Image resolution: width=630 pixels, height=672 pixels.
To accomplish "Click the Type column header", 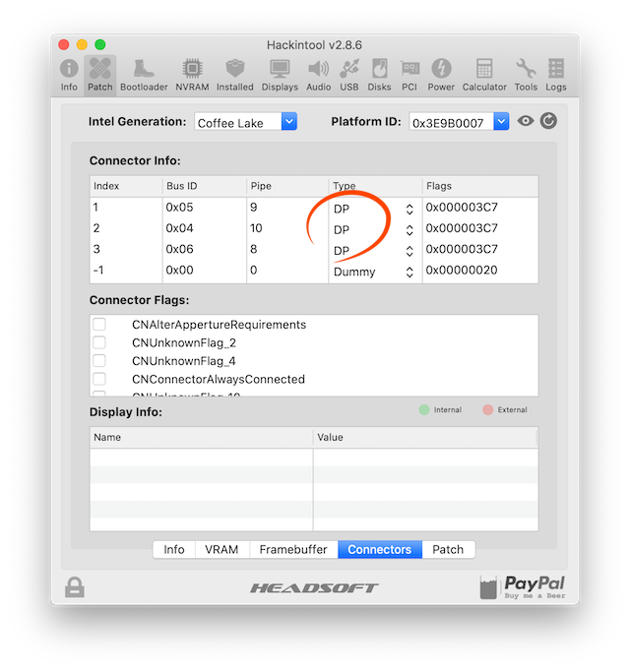I will click(x=375, y=186).
